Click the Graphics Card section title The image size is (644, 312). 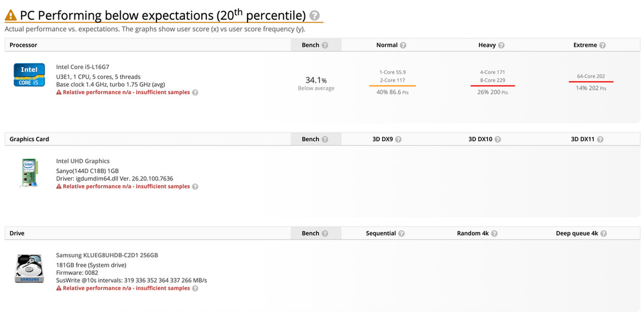(29, 140)
